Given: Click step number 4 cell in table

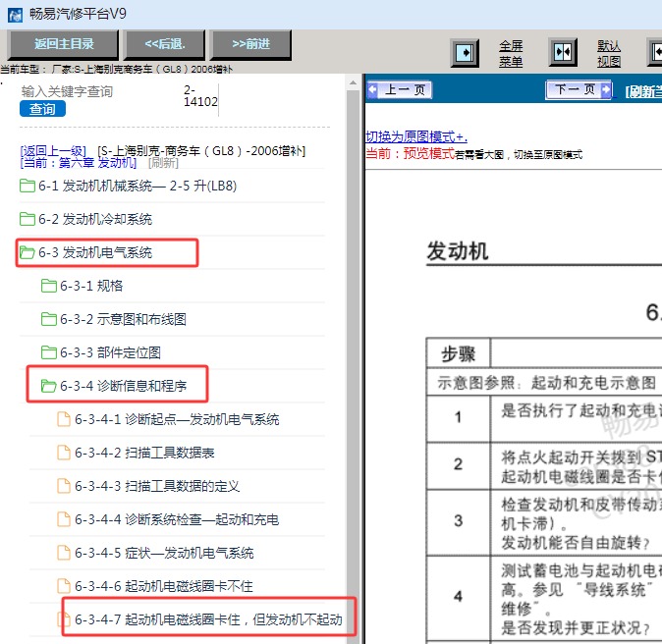Looking at the screenshot, I should tap(458, 597).
